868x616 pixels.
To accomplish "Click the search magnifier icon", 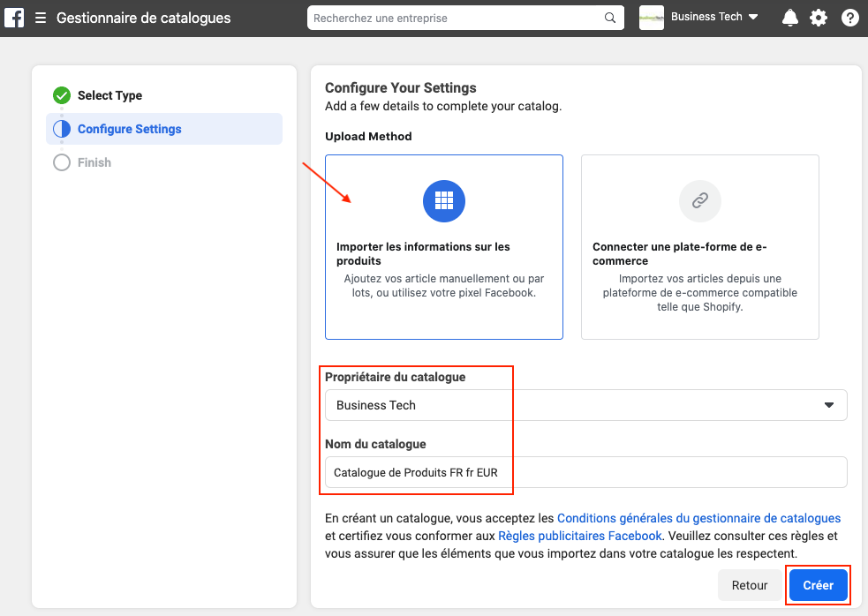I will pyautogui.click(x=610, y=18).
